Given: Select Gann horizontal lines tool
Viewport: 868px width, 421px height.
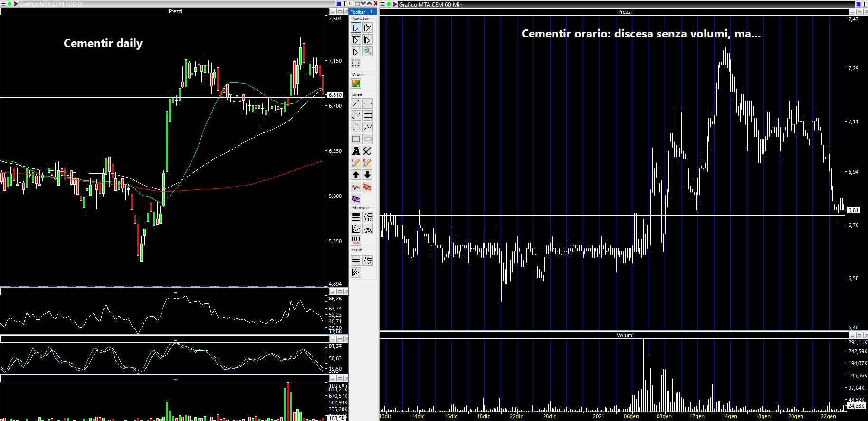Looking at the screenshot, I should tap(356, 261).
